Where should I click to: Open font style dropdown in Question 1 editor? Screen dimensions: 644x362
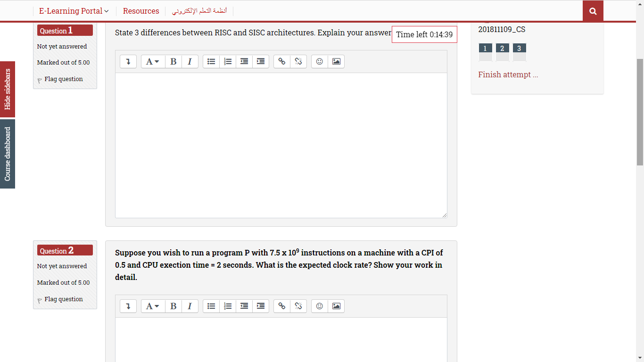coord(153,61)
